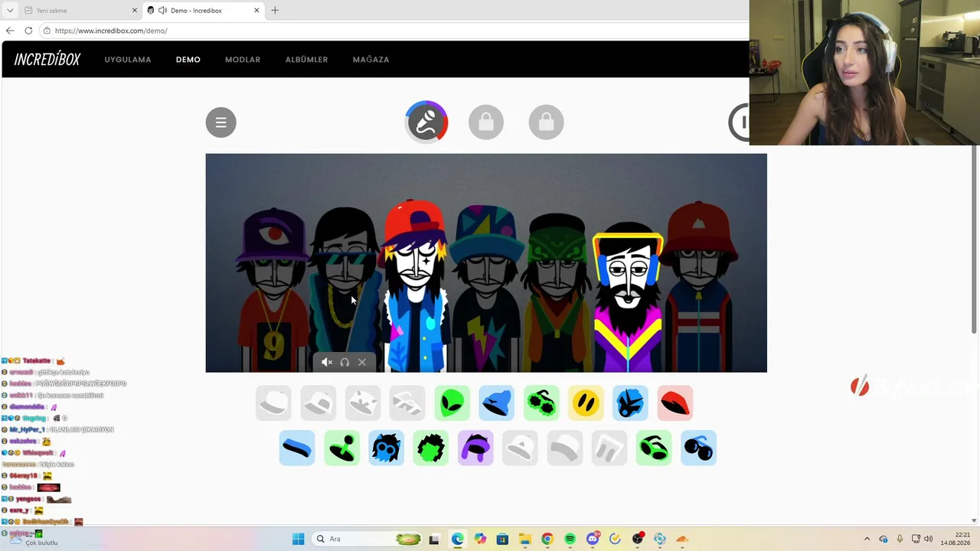This screenshot has height=551, width=980.
Task: Reload the current page
Action: point(28,31)
